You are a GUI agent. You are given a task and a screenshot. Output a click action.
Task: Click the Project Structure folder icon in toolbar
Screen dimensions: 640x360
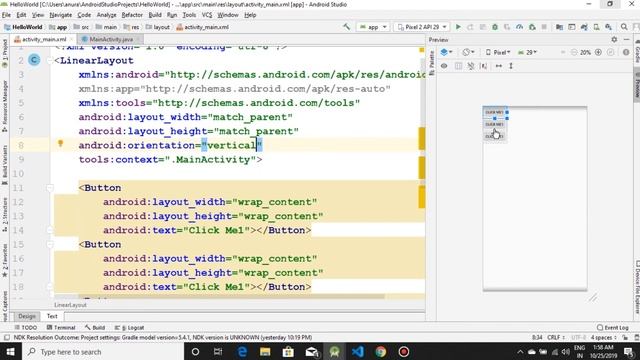coord(559,27)
